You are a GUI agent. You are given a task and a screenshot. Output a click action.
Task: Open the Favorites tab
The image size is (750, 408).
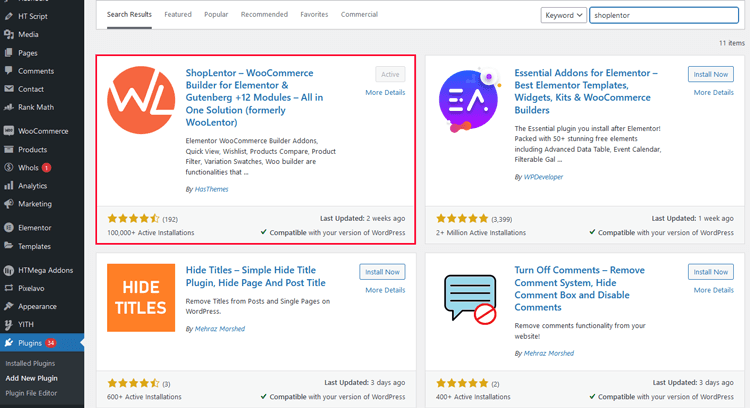pyautogui.click(x=314, y=15)
